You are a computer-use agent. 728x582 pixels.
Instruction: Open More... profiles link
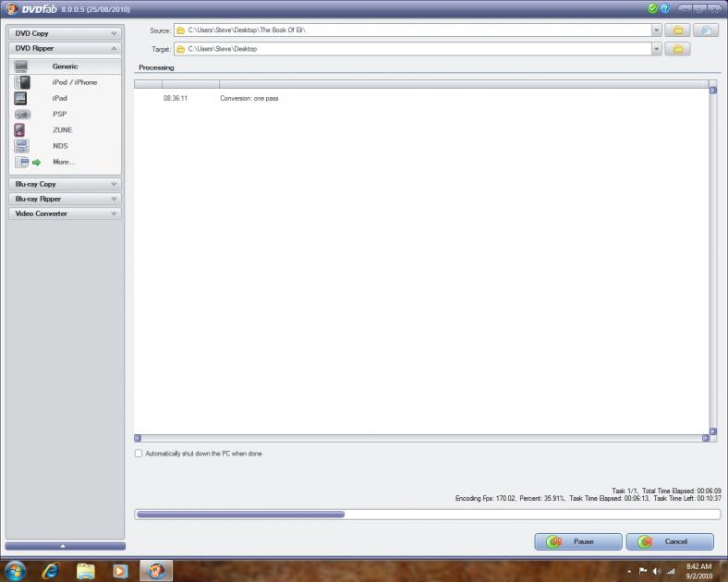coord(64,162)
